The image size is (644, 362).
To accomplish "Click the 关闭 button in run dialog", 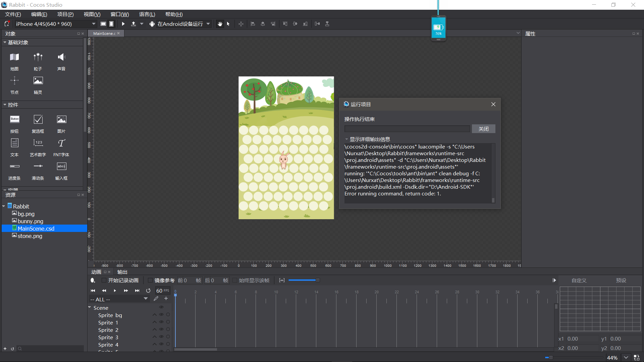I will pos(483,129).
